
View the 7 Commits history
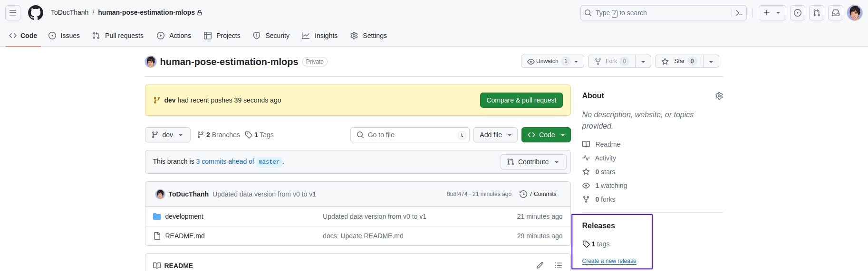[x=538, y=194]
